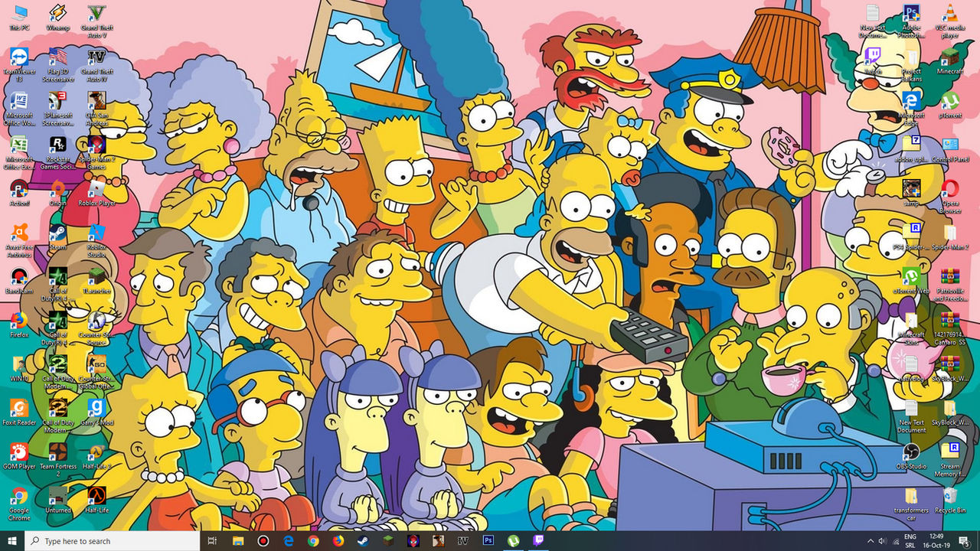Open the volume control in tray
980x551 pixels.
(882, 540)
